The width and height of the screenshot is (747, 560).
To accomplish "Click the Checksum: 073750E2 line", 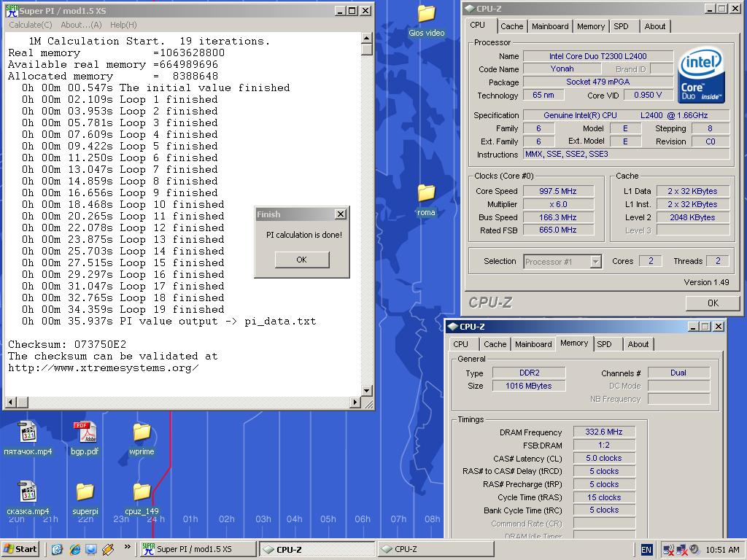I will (x=67, y=344).
